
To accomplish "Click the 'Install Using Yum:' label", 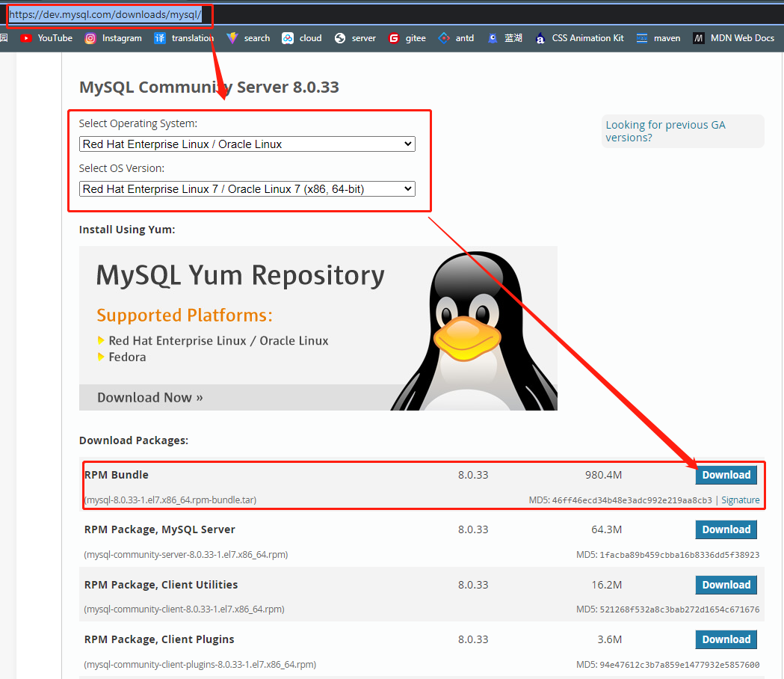I will pyautogui.click(x=127, y=230).
